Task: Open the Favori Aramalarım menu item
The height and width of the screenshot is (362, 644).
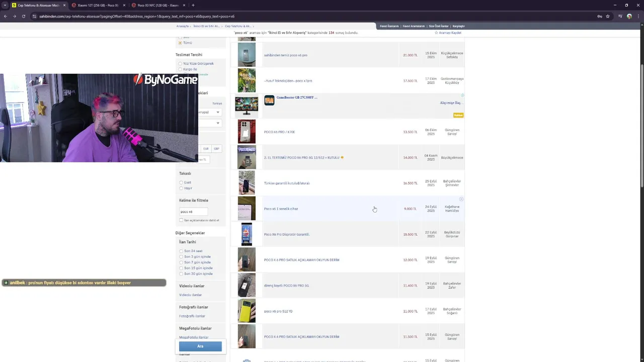Action: 414,26
